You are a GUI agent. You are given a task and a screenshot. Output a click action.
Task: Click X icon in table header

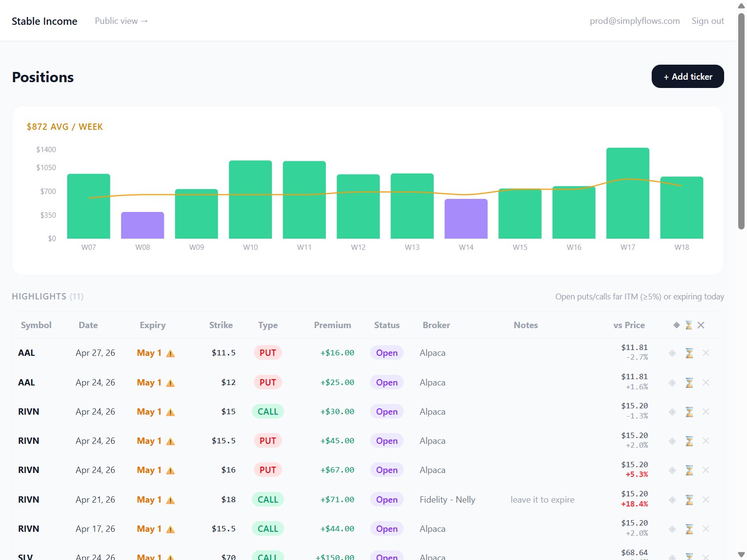tap(701, 325)
